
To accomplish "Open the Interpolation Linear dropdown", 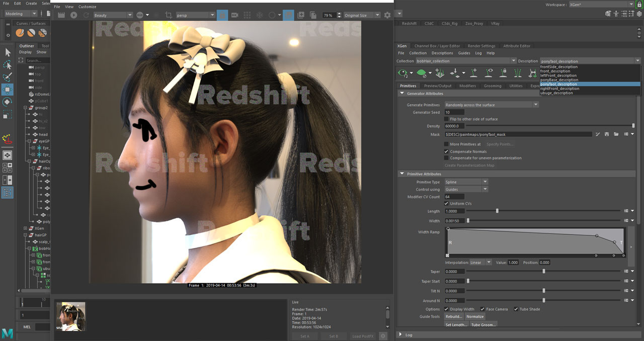I will (x=480, y=263).
